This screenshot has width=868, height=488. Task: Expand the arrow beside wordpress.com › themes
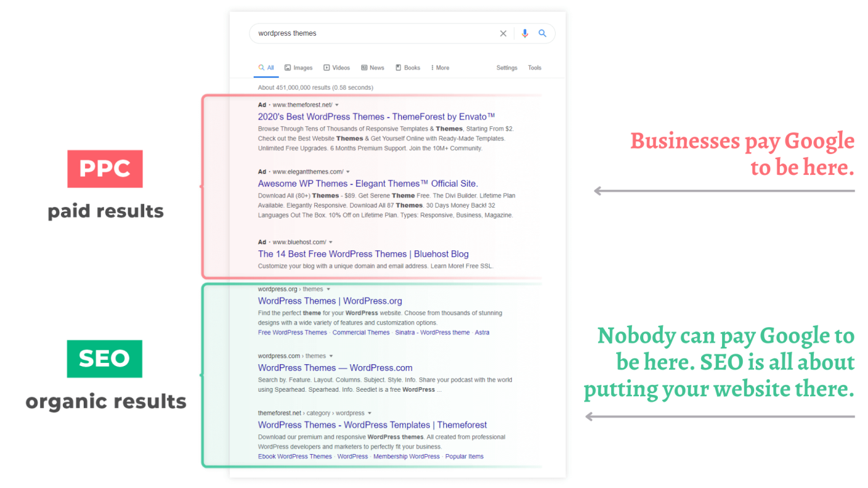pos(331,357)
